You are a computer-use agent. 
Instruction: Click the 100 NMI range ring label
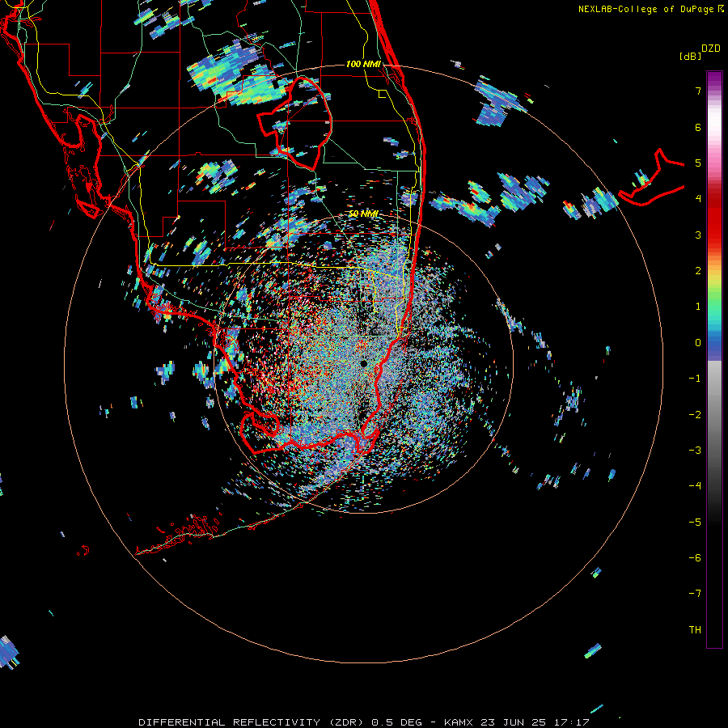point(363,64)
